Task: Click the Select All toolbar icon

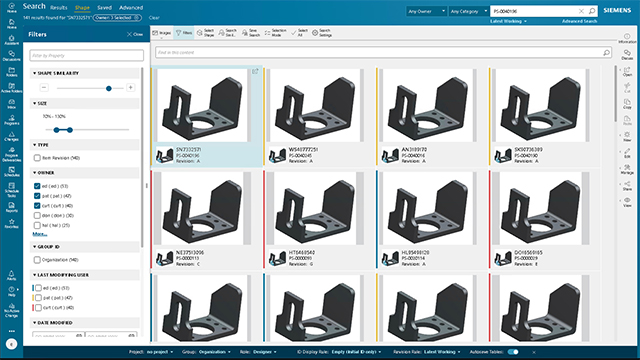Action: 299,33
